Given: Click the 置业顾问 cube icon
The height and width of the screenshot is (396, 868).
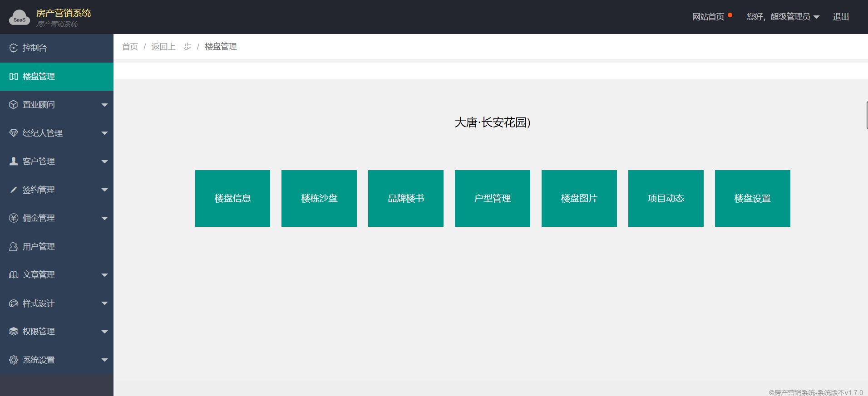Looking at the screenshot, I should pos(14,105).
